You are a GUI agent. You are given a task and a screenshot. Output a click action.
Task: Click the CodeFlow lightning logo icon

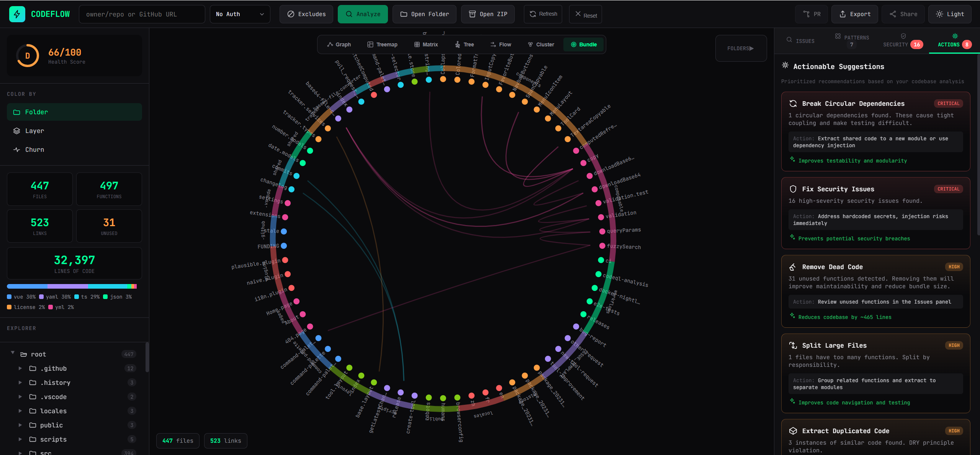pyautogui.click(x=17, y=14)
